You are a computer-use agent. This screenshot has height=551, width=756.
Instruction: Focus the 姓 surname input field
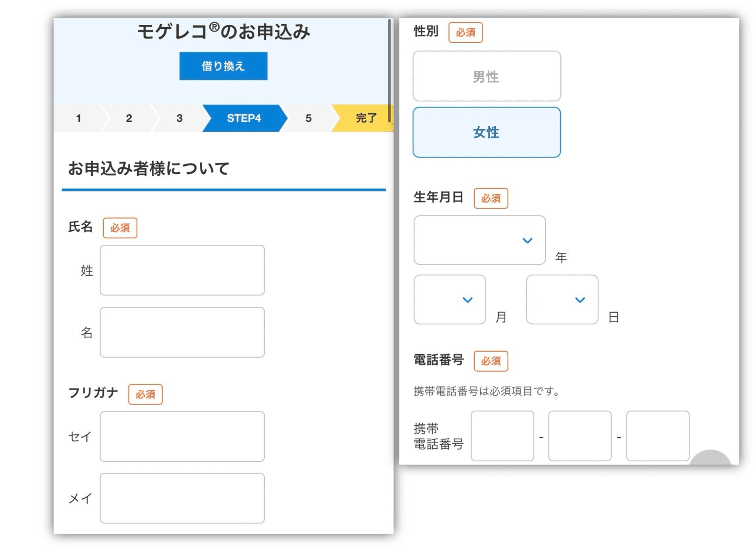click(x=182, y=270)
